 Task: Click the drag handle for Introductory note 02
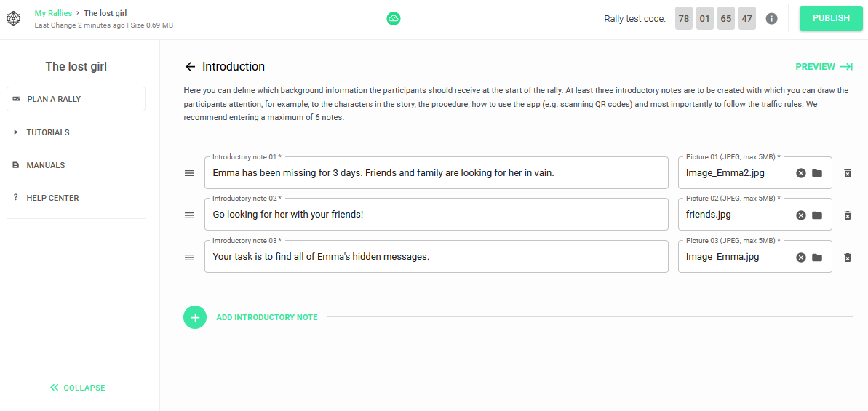point(188,215)
